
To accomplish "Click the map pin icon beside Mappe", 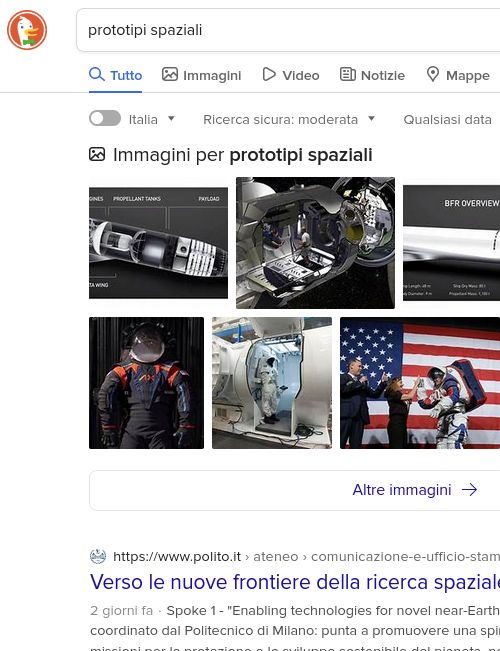I will tap(433, 74).
